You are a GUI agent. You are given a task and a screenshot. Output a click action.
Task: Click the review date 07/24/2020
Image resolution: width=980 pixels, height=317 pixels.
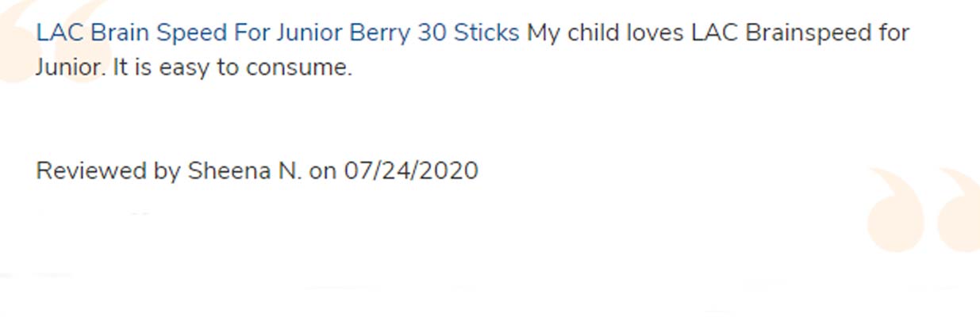point(411,171)
